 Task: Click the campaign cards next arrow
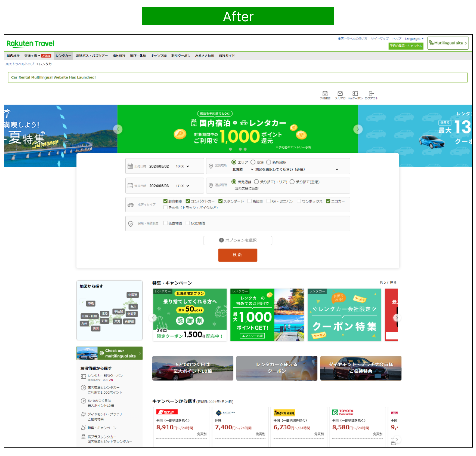(397, 318)
